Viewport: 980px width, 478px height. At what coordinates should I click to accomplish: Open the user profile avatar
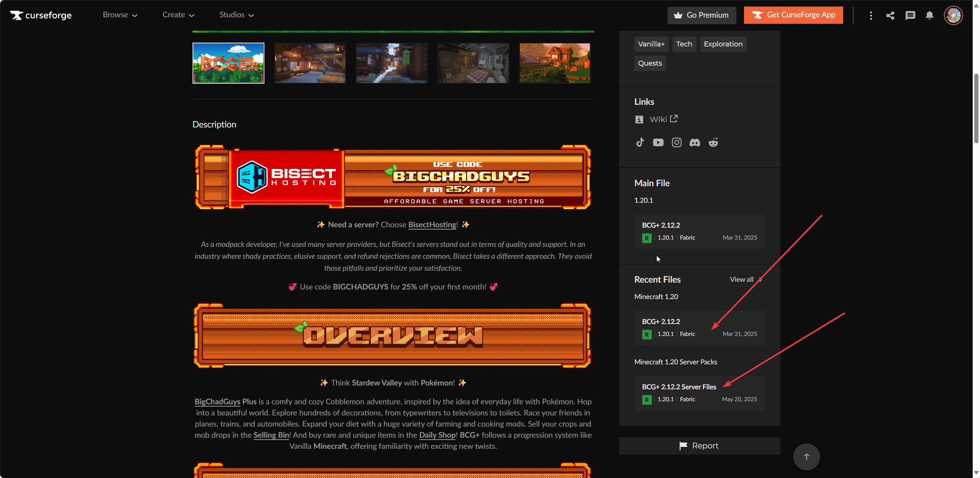[953, 15]
